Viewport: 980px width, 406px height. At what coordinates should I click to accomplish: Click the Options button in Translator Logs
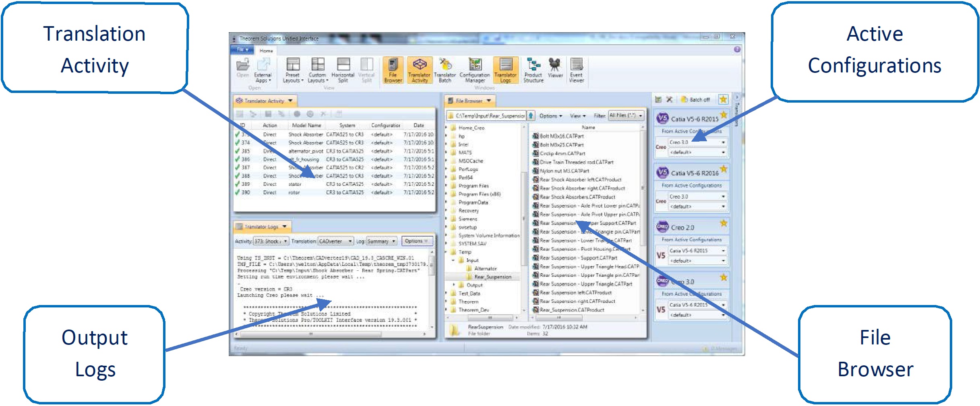tap(417, 241)
